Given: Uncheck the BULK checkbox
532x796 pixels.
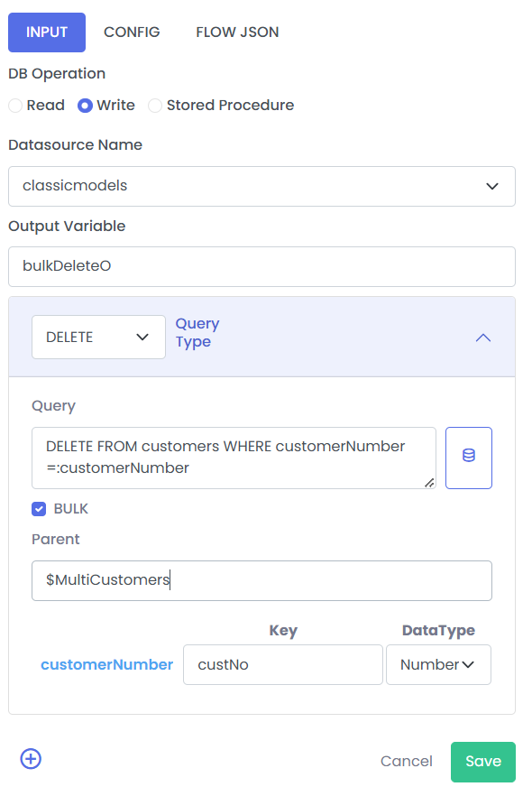Looking at the screenshot, I should 39,509.
